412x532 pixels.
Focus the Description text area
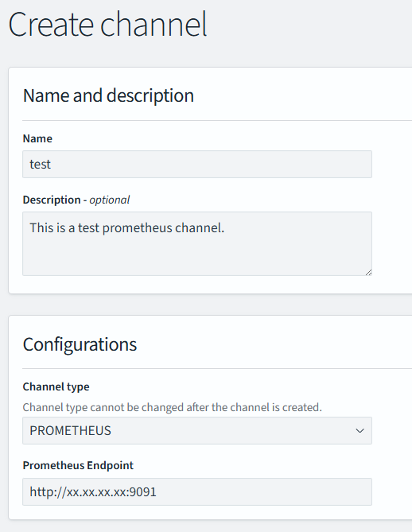197,243
